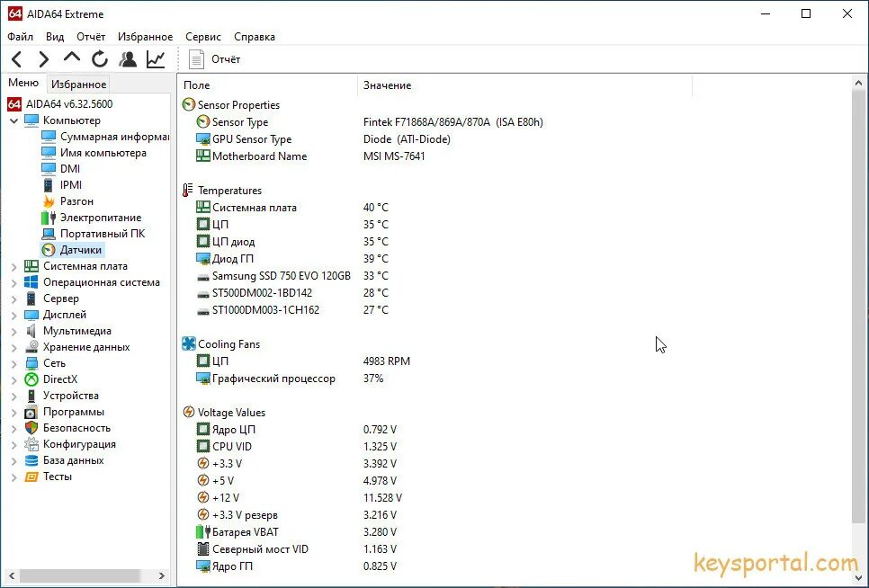Click the Cooling Fans fan icon
Screen dimensions: 869x588
pos(189,343)
